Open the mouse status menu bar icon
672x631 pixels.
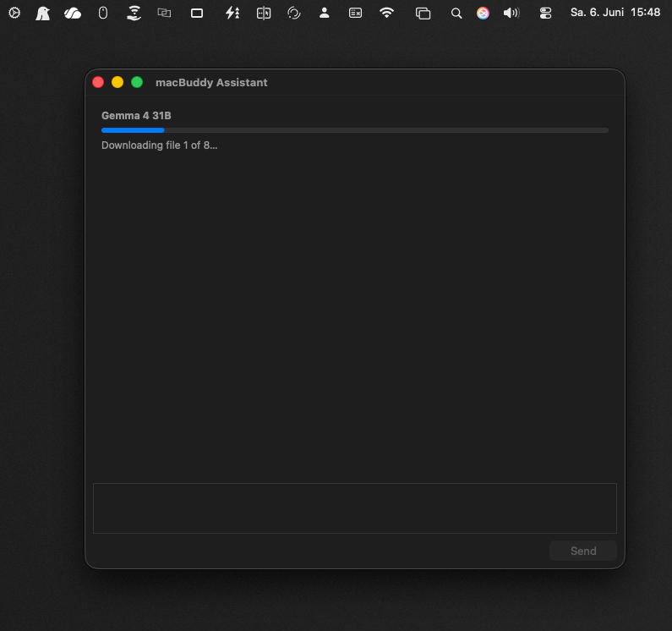click(103, 13)
